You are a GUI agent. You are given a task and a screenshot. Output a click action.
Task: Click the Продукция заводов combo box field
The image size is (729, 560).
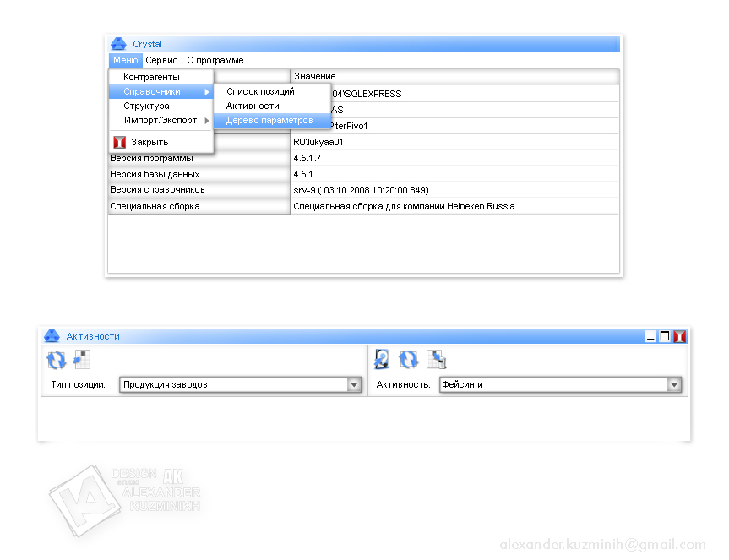tap(241, 385)
